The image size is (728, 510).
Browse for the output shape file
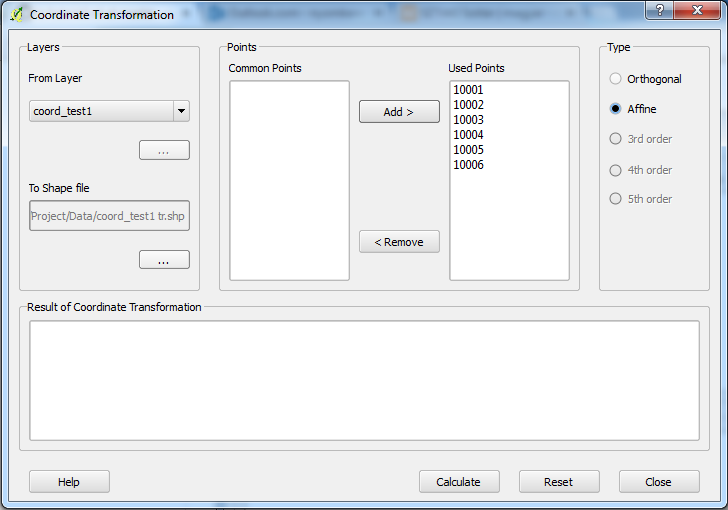pyautogui.click(x=163, y=260)
